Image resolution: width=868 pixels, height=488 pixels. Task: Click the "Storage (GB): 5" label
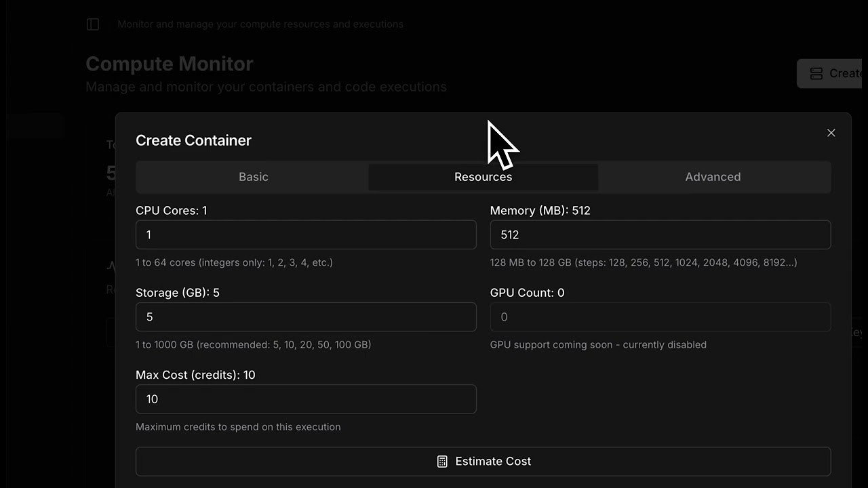(178, 293)
